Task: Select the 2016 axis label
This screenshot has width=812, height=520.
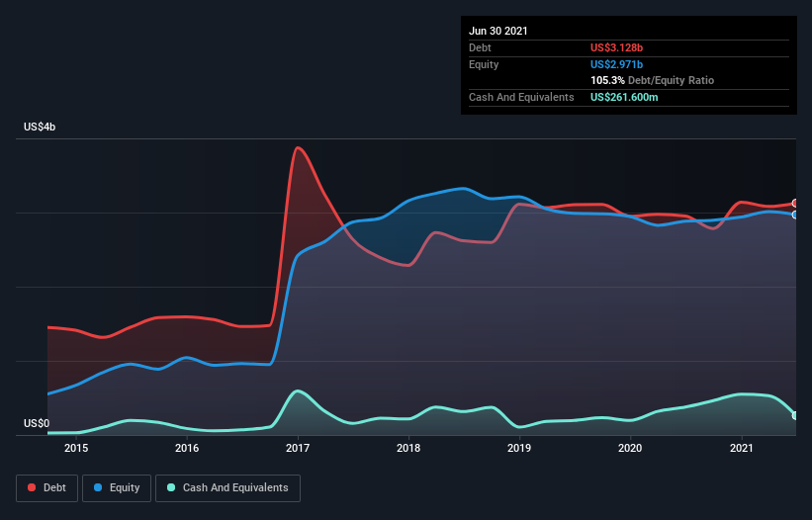Action: [x=187, y=448]
